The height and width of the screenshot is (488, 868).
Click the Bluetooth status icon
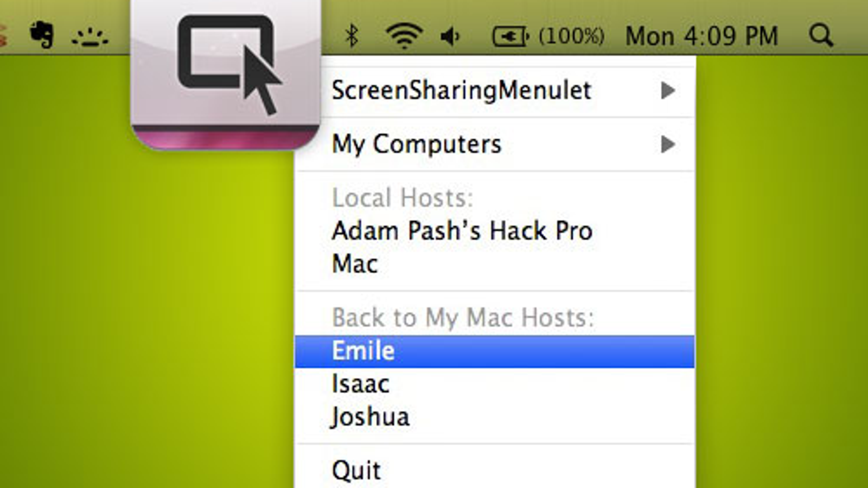(x=352, y=36)
